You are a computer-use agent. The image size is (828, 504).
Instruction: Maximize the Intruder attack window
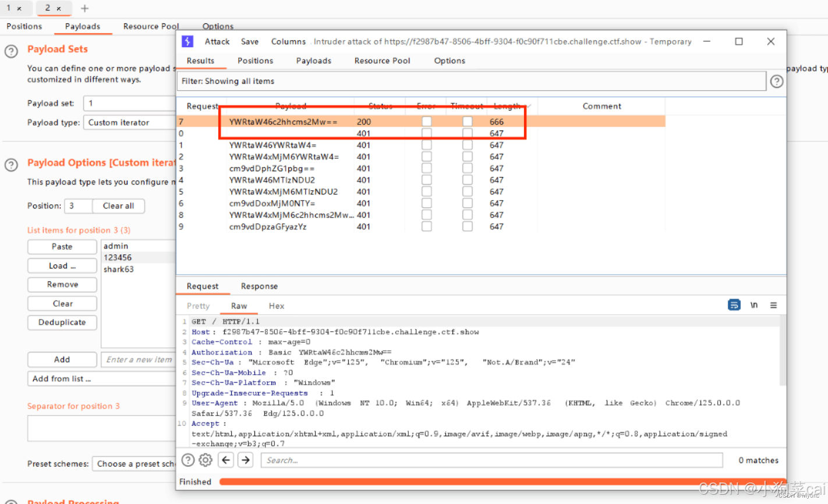(739, 41)
